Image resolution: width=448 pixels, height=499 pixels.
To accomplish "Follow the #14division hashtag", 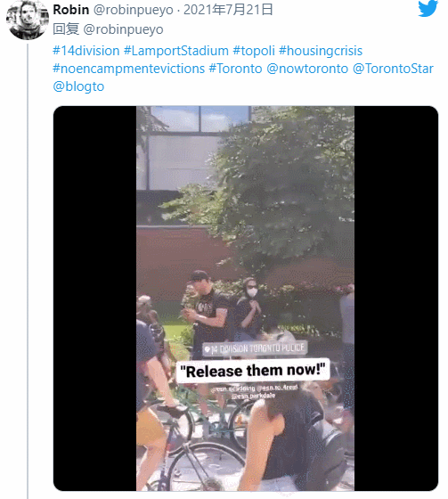I will point(86,51).
